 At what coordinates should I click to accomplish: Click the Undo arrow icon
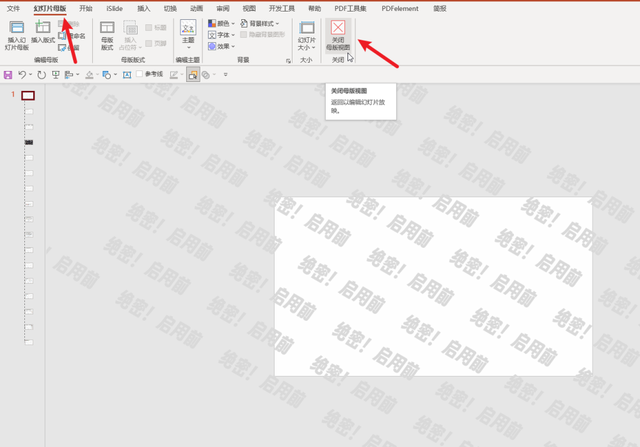[x=22, y=75]
